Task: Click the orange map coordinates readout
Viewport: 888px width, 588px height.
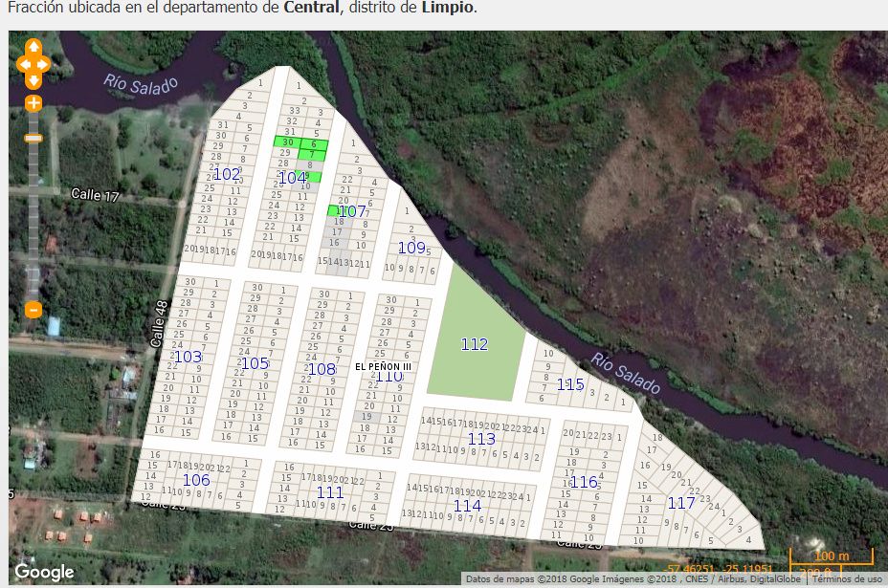Action: click(720, 569)
